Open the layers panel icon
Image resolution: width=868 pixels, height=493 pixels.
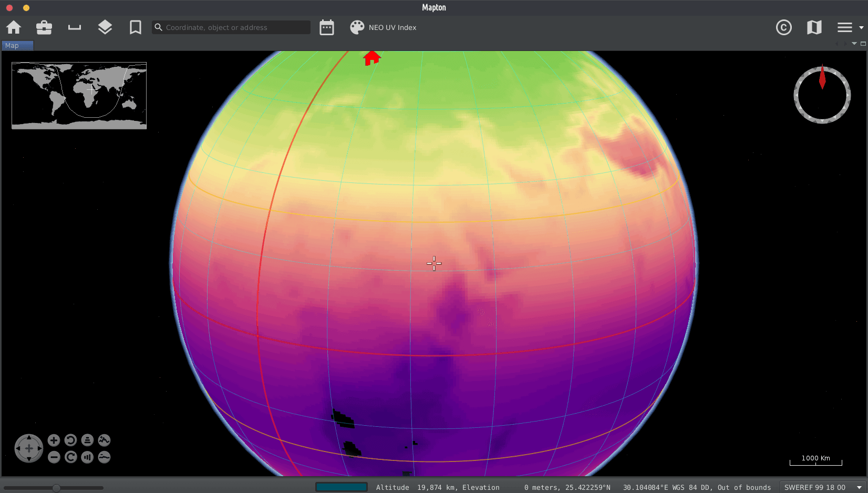click(105, 27)
